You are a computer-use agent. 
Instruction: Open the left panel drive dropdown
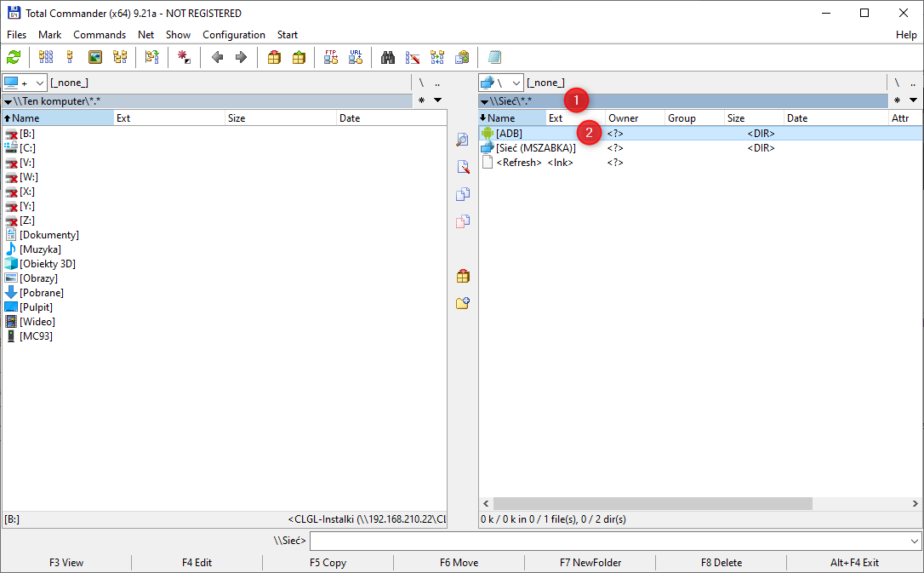[x=40, y=83]
